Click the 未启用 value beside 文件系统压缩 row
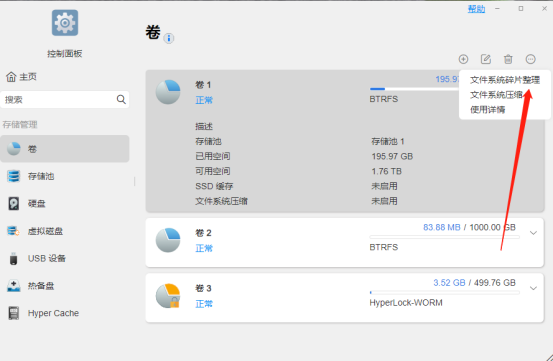Image resolution: width=553 pixels, height=361 pixels. coord(384,201)
